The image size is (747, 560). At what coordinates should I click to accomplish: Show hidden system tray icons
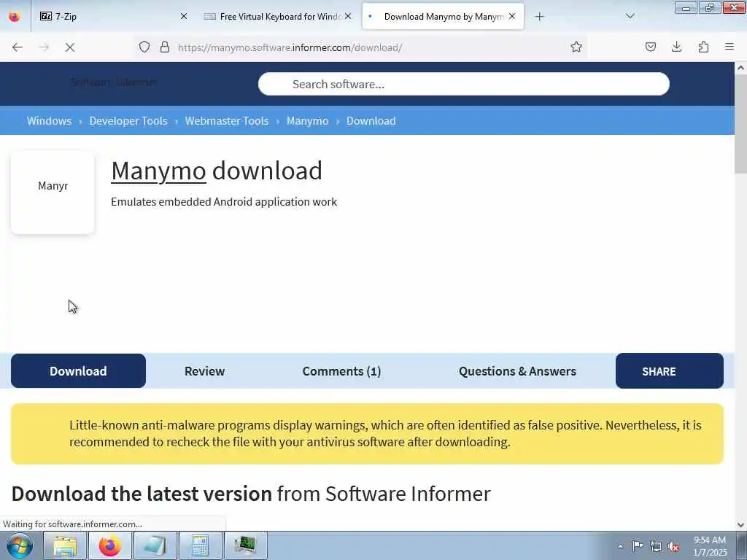(620, 546)
